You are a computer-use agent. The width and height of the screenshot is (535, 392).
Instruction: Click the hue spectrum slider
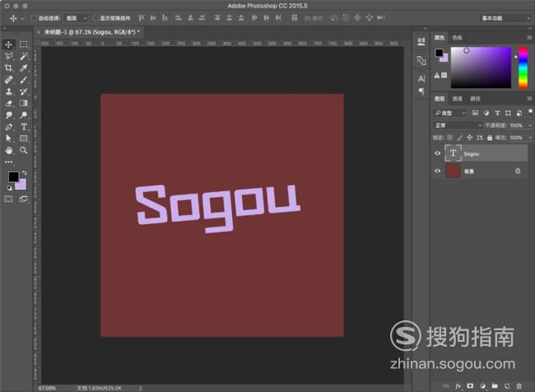pyautogui.click(x=523, y=68)
